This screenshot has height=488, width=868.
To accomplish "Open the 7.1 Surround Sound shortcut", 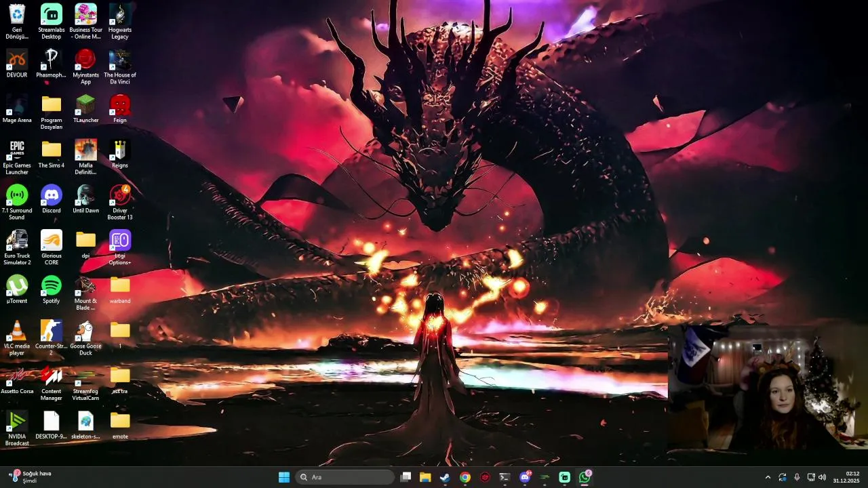I will tap(17, 203).
